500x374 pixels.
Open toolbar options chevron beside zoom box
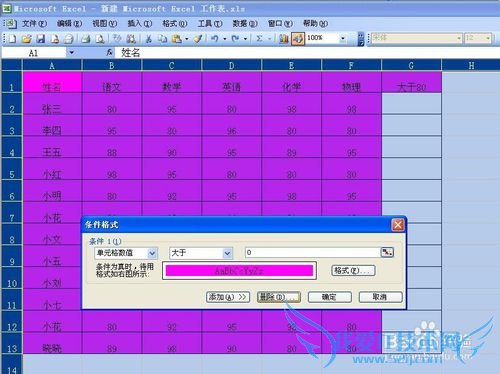361,39
